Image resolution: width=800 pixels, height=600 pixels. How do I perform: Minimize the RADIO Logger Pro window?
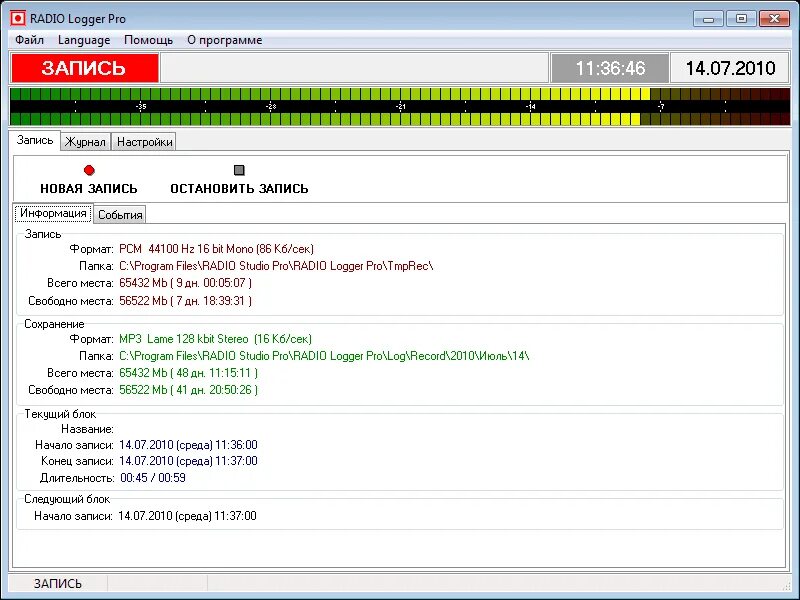click(708, 19)
